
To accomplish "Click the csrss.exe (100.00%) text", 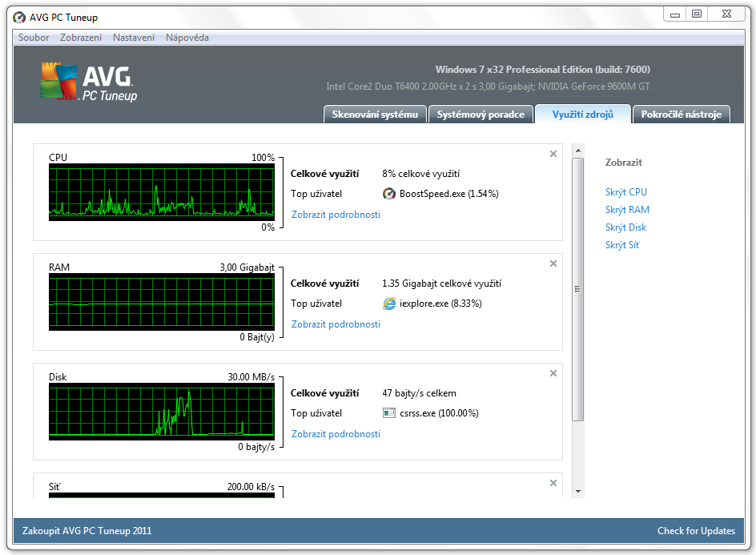I will [439, 413].
